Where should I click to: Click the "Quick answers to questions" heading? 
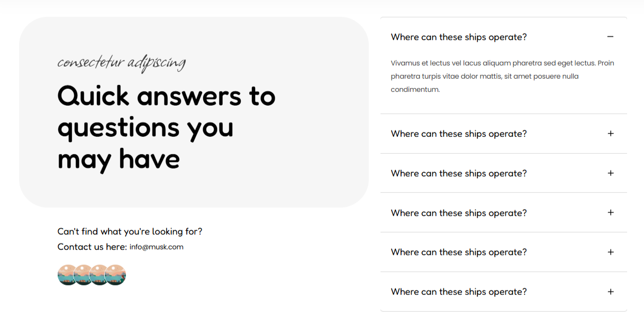(x=166, y=127)
